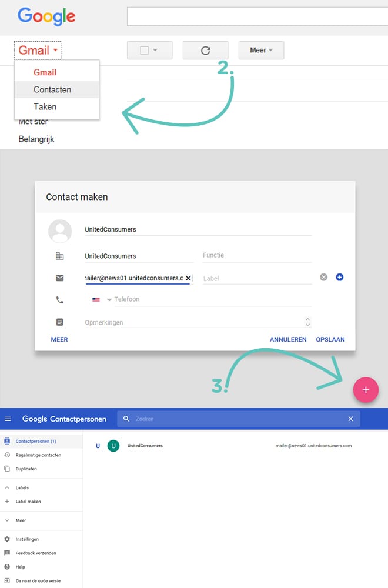This screenshot has width=388, height=588.
Task: Click mailer@news01.unitedconsumers.com in the contact list
Action: pos(313,446)
